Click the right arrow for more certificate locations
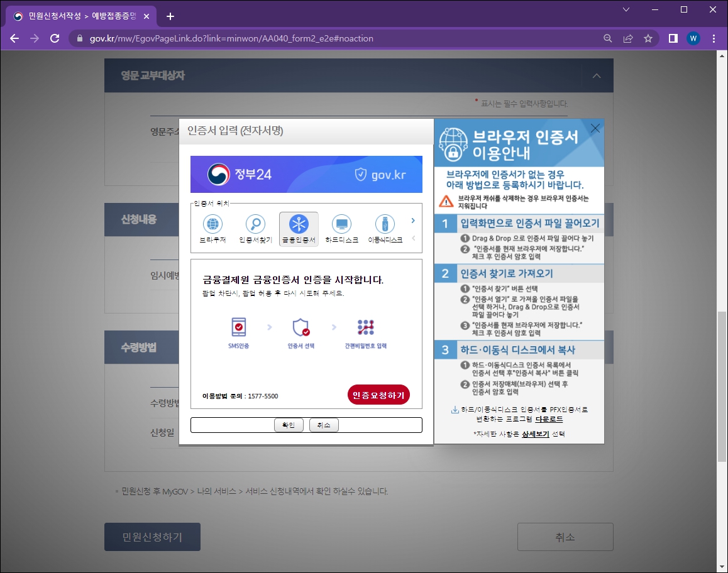728x573 pixels. pyautogui.click(x=413, y=221)
